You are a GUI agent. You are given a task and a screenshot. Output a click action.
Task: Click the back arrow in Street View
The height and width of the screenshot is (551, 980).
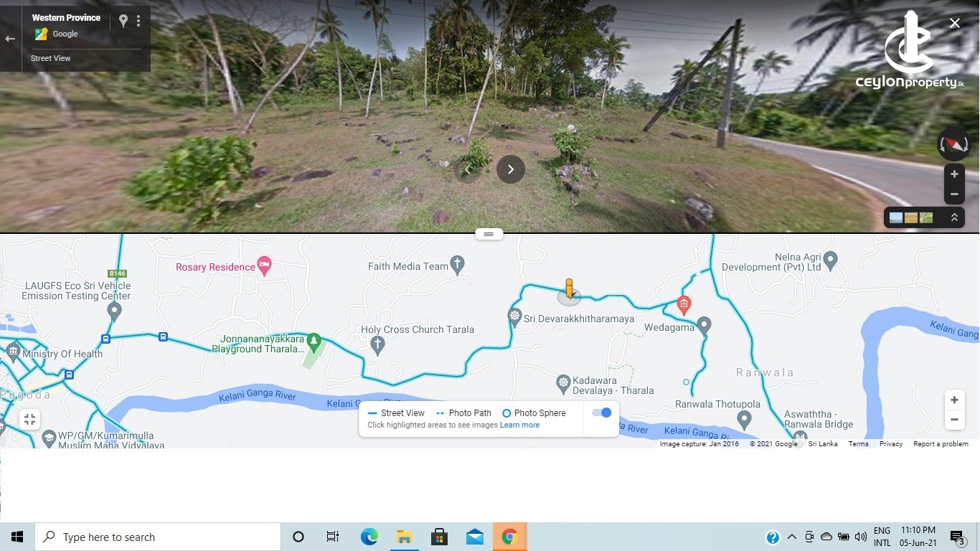click(10, 39)
